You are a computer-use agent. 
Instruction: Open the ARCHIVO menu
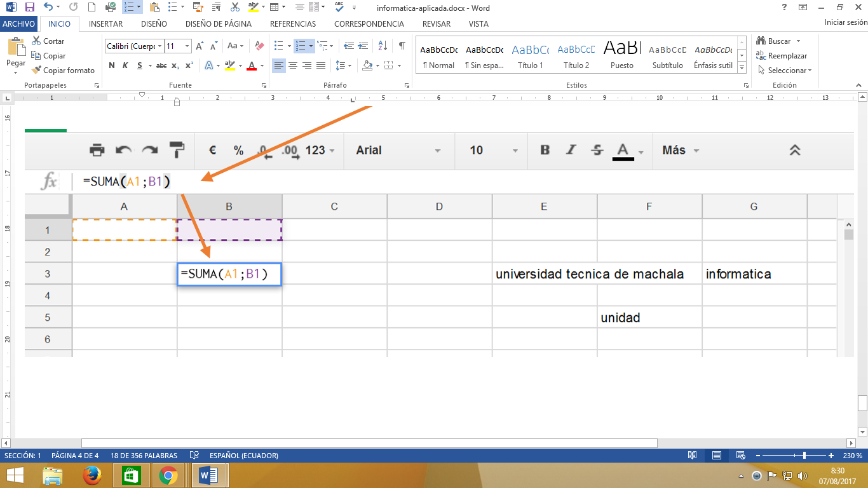(18, 24)
